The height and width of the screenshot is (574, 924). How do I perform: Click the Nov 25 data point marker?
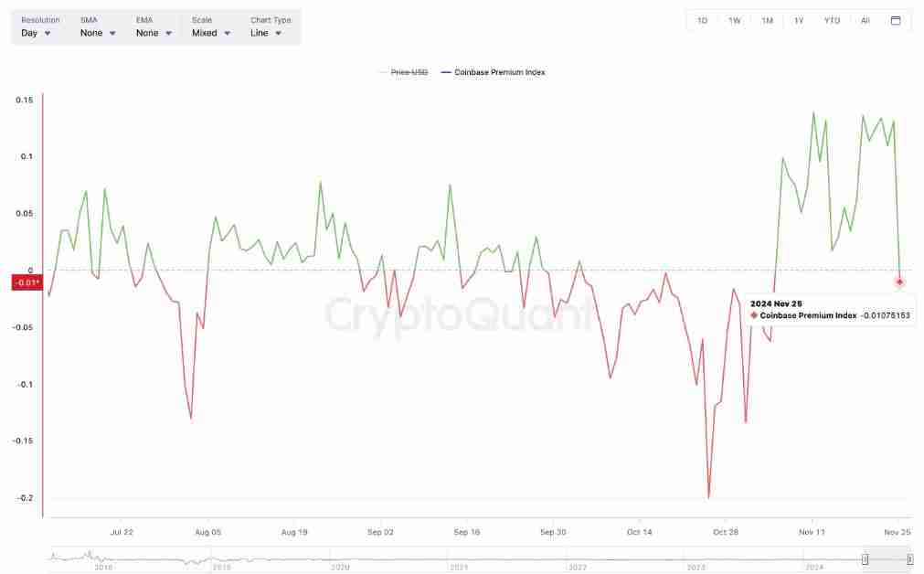[899, 282]
